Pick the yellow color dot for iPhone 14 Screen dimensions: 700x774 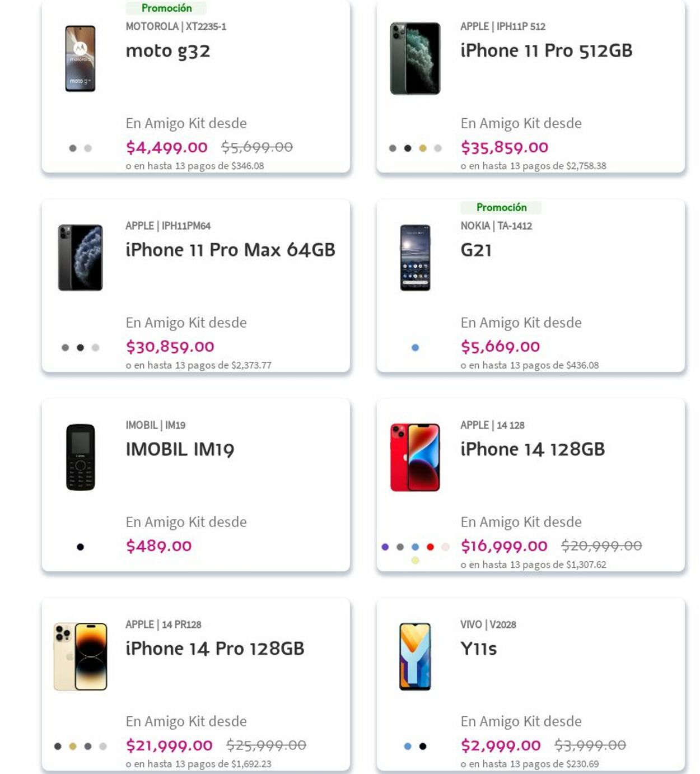(415, 560)
